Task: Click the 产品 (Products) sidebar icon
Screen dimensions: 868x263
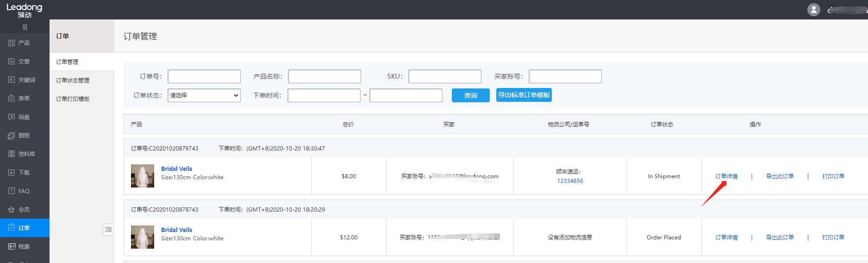Action: coord(12,43)
